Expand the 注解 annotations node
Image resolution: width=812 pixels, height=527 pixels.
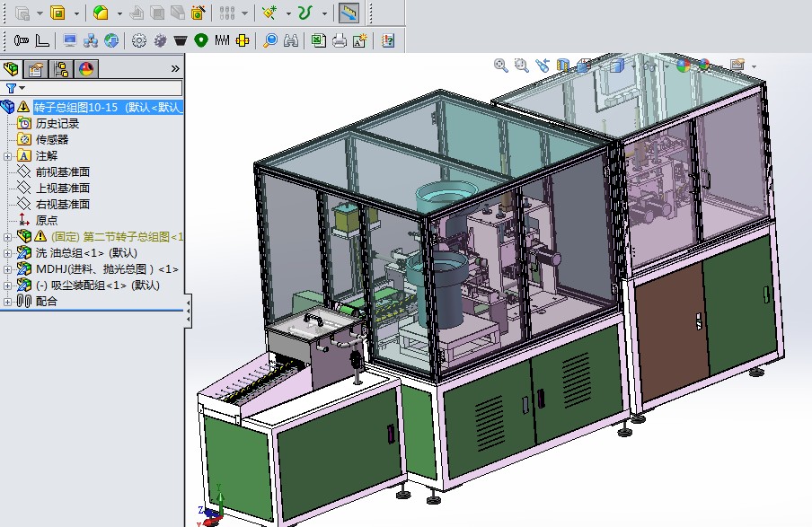coord(6,156)
